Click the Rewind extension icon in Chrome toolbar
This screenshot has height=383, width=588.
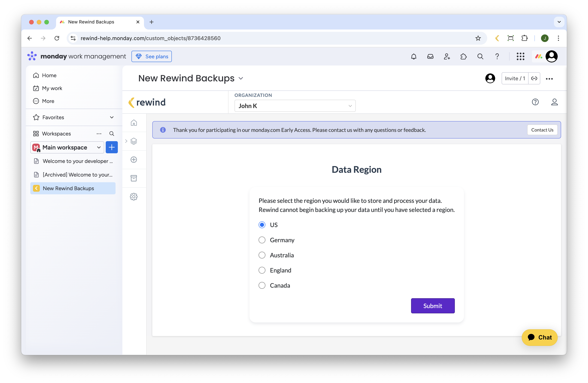[x=497, y=38]
